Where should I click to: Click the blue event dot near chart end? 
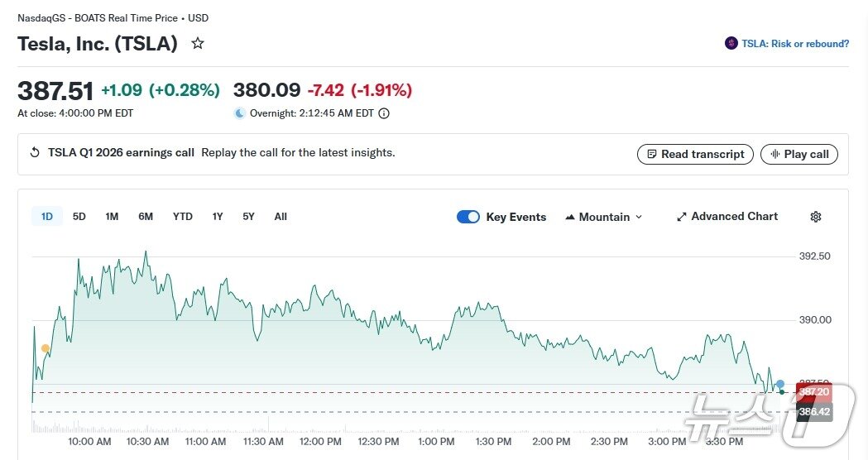pos(780,384)
